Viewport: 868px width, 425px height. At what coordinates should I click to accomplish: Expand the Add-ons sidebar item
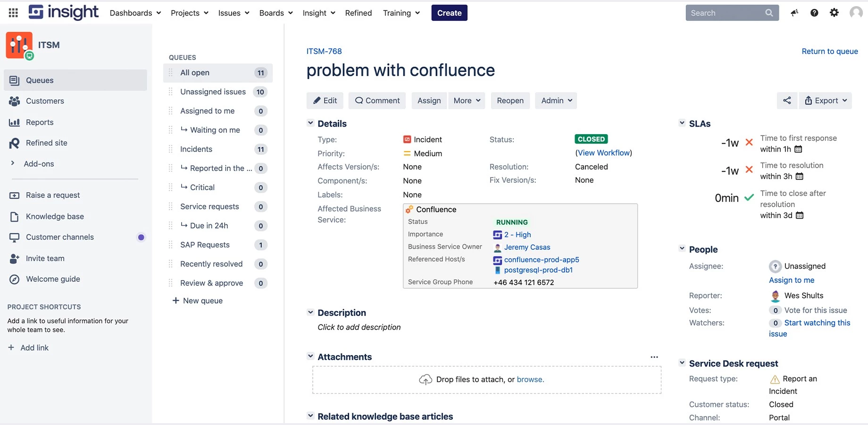coord(13,163)
